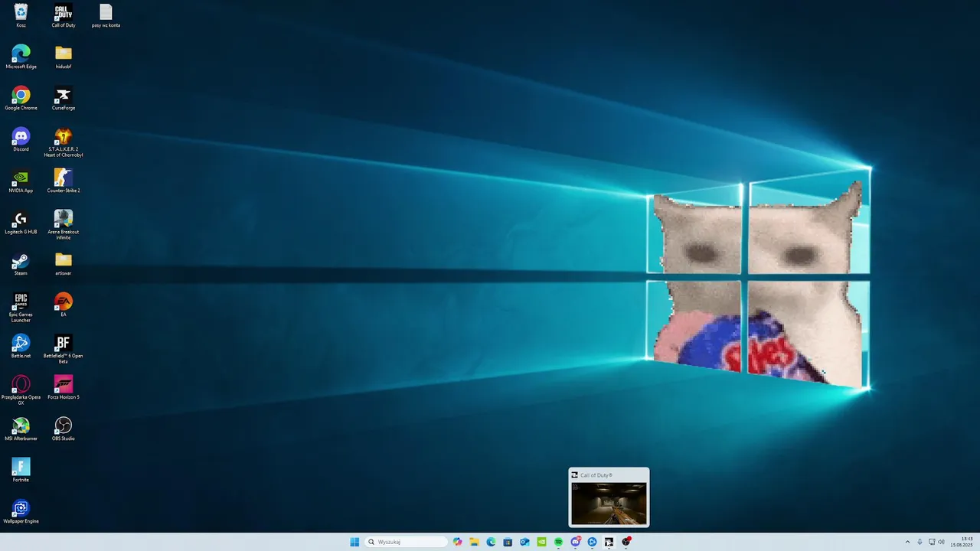This screenshot has width=980, height=551.
Task: Select the Discord desktop shortcut
Action: tap(21, 139)
